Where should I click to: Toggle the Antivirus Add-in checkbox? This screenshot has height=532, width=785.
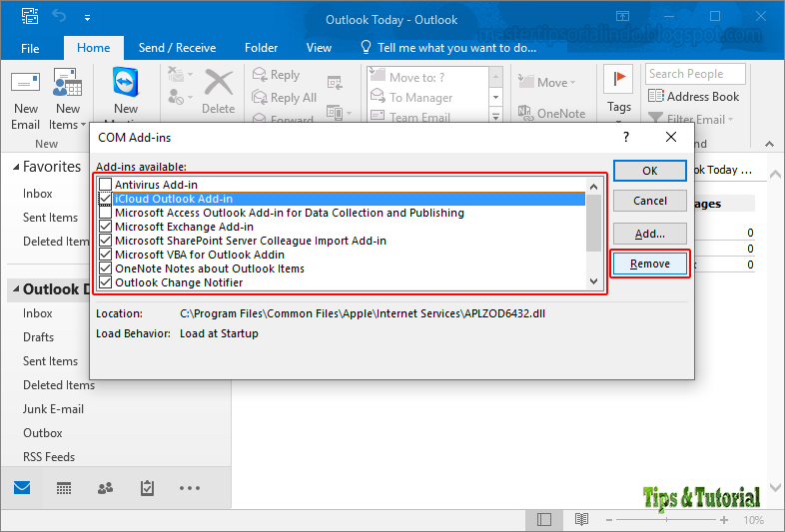coord(105,185)
